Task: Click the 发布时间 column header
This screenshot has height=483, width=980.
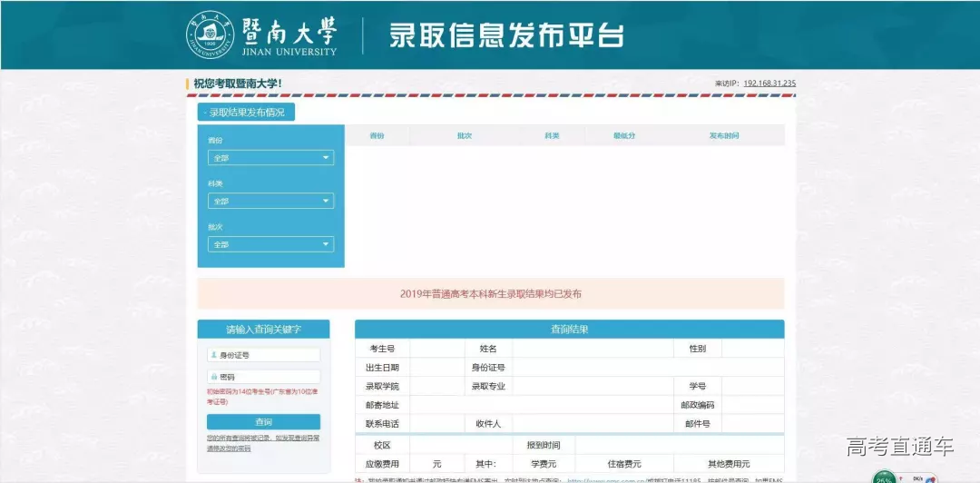Action: click(723, 135)
